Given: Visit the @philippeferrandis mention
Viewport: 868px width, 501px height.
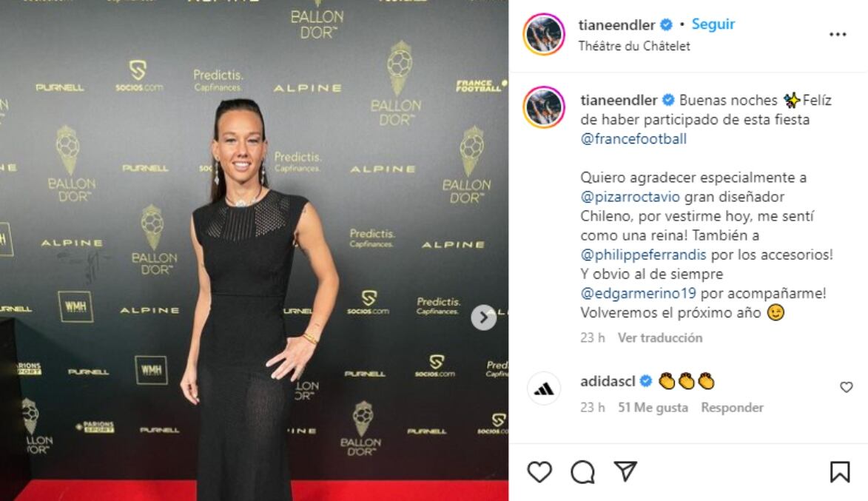Looking at the screenshot, I should (643, 255).
